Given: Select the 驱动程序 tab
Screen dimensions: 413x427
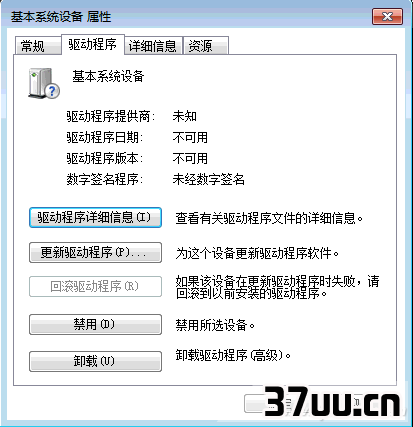Looking at the screenshot, I should [93, 44].
